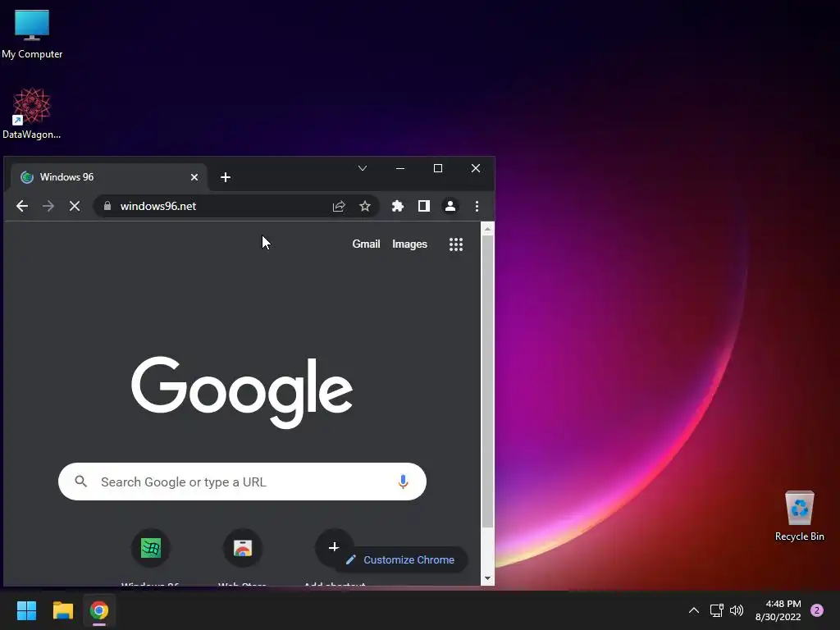
Task: Select the DataWagon desktop shortcut
Action: (x=32, y=113)
